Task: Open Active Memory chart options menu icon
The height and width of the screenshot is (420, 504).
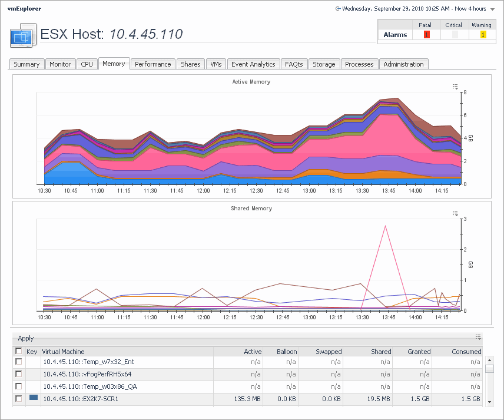Action: click(455, 87)
